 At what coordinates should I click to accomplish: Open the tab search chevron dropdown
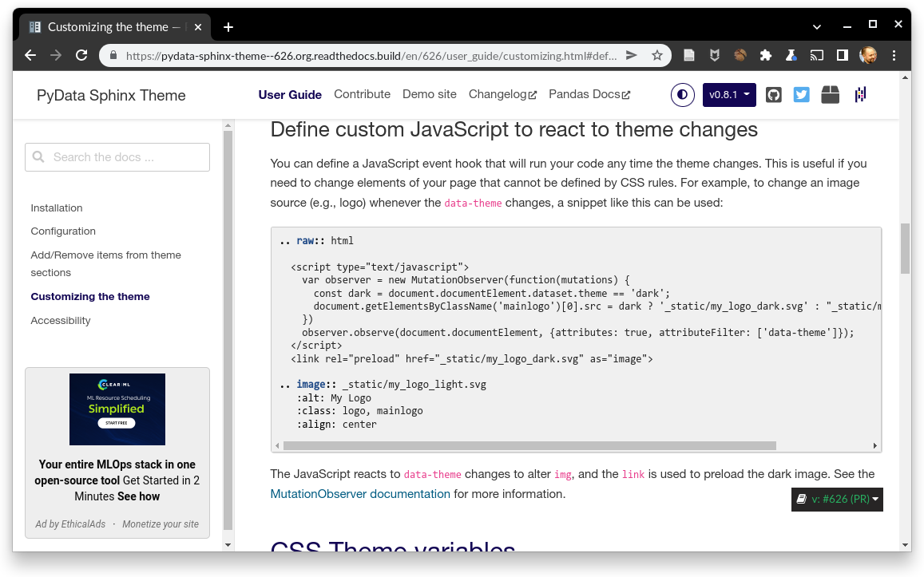point(817,26)
